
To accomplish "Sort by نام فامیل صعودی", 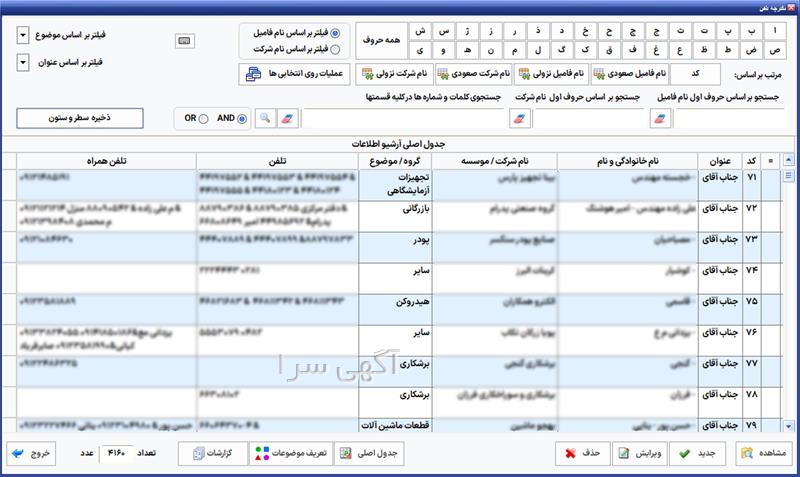I will click(630, 74).
